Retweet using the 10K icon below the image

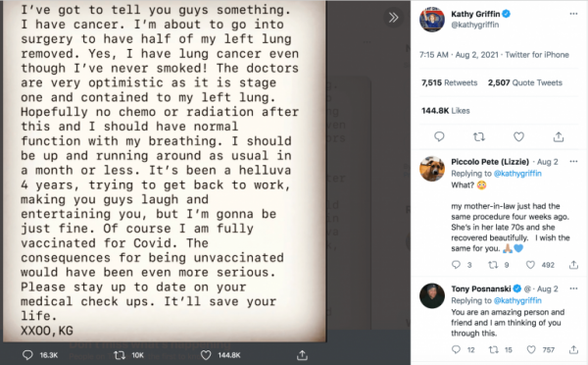point(120,355)
